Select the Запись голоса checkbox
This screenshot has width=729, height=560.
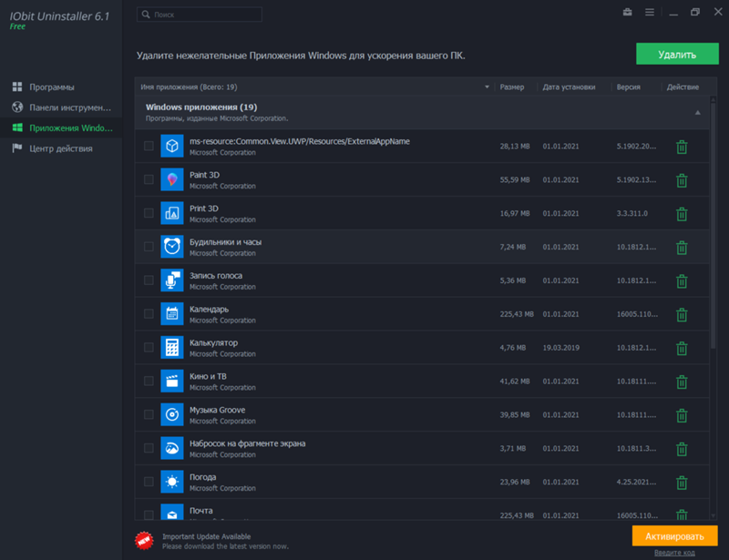[149, 280]
